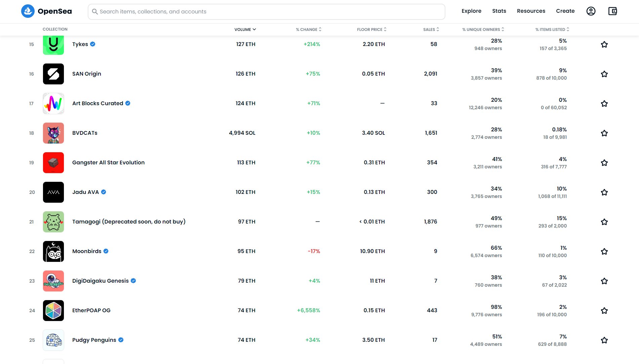Click the OpenSea wordmark text
The image size is (639, 364).
click(x=55, y=11)
